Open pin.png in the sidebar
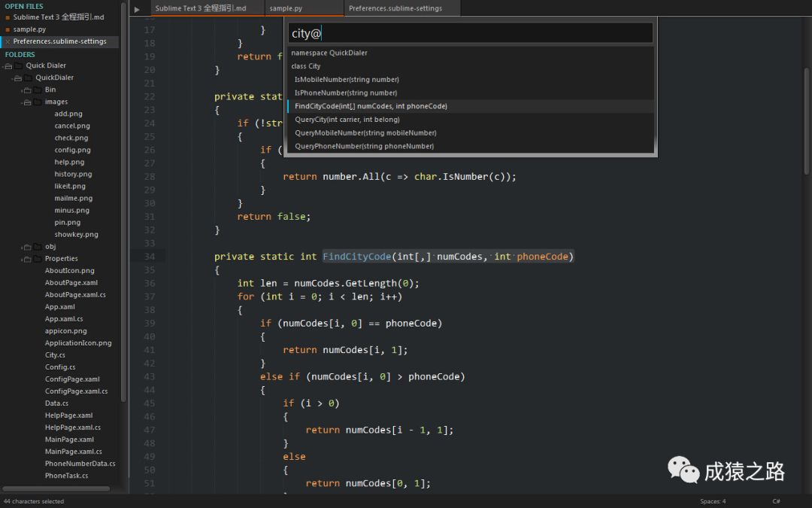Image resolution: width=812 pixels, height=508 pixels. (x=68, y=222)
